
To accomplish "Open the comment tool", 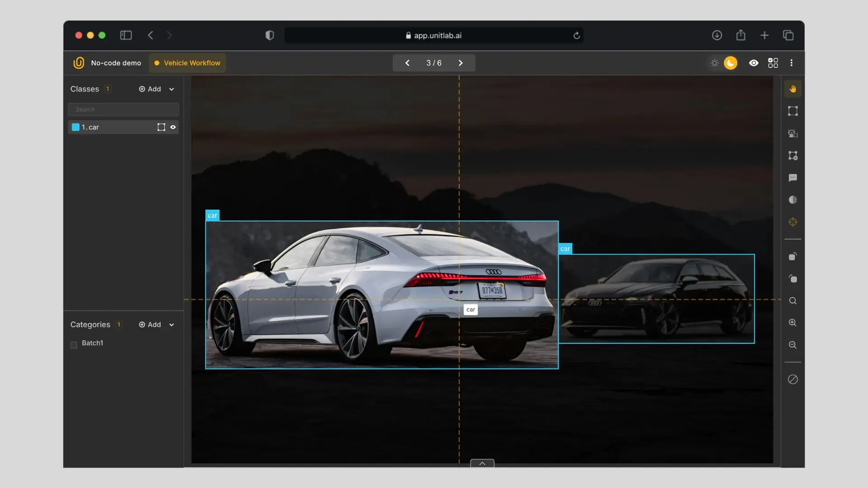I will click(793, 178).
